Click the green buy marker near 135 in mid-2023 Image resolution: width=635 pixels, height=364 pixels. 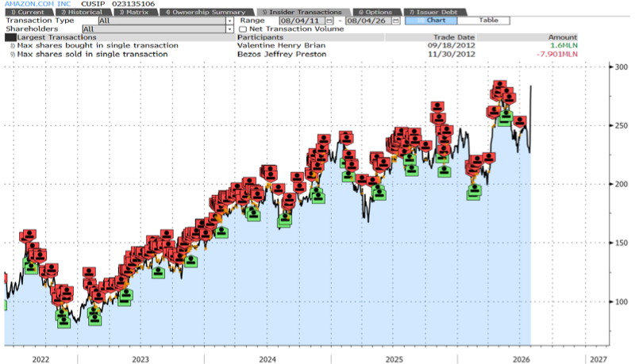tap(190, 261)
